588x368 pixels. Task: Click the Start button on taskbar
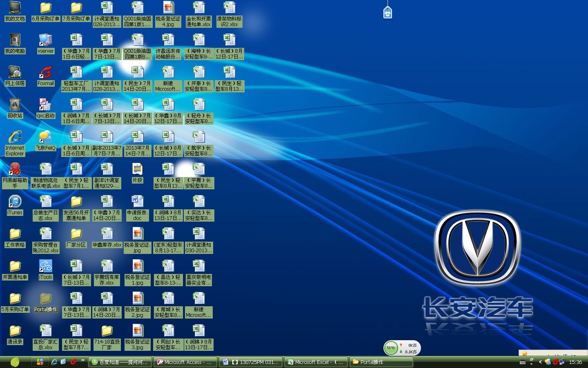(15, 362)
